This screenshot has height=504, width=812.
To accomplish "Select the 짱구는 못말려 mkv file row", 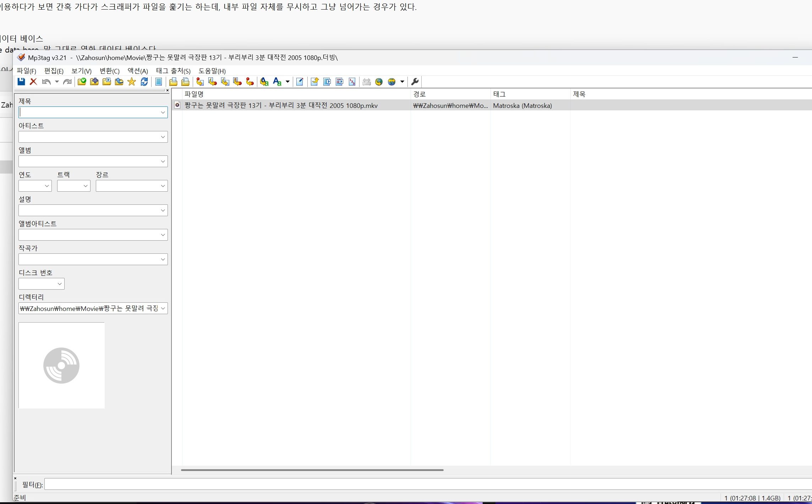I will (x=281, y=105).
